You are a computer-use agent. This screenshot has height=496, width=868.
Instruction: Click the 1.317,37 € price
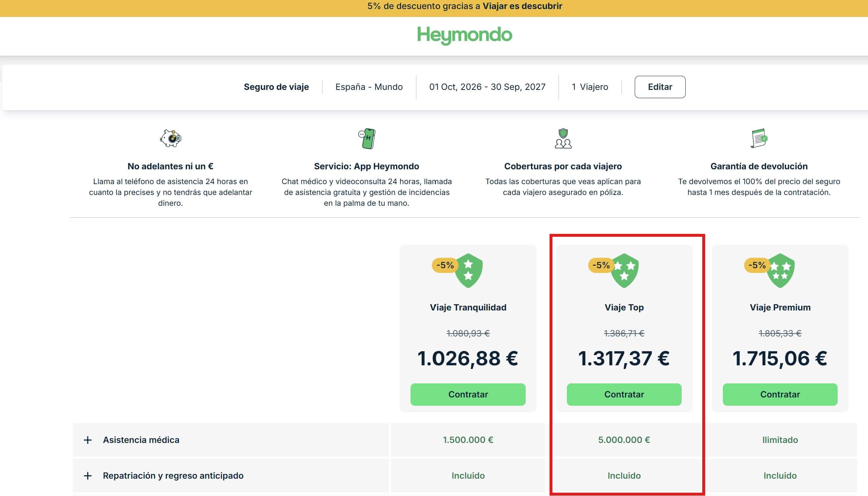pos(624,359)
